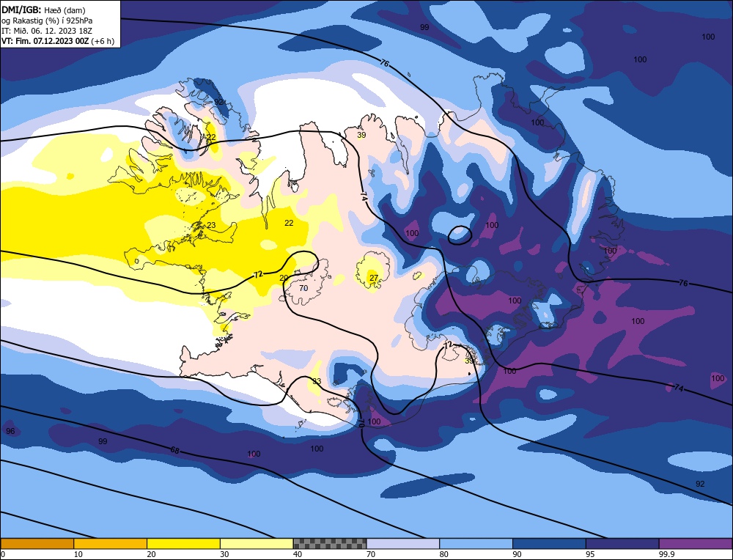This screenshot has height=560, width=733.
Task: Click the '90' legend tick label
Action: click(517, 554)
